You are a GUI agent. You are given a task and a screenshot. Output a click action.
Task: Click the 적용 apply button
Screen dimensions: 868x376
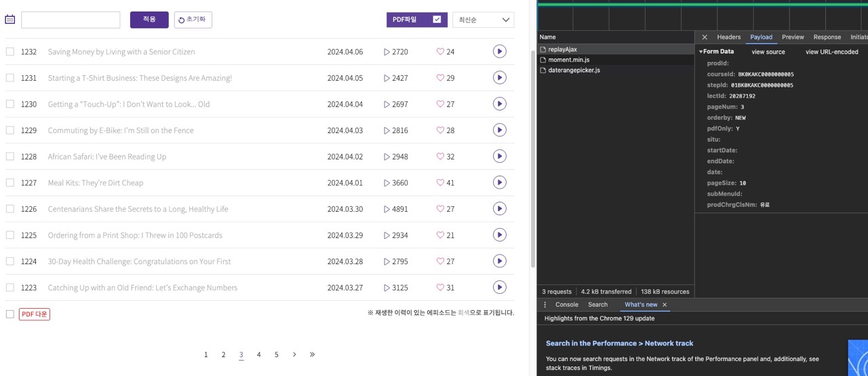[149, 20]
